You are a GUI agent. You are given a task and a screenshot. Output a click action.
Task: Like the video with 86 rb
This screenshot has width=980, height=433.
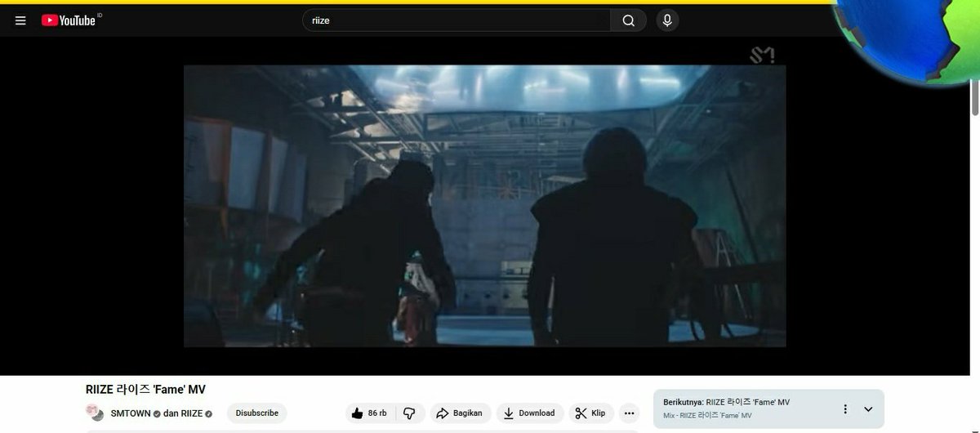(368, 413)
